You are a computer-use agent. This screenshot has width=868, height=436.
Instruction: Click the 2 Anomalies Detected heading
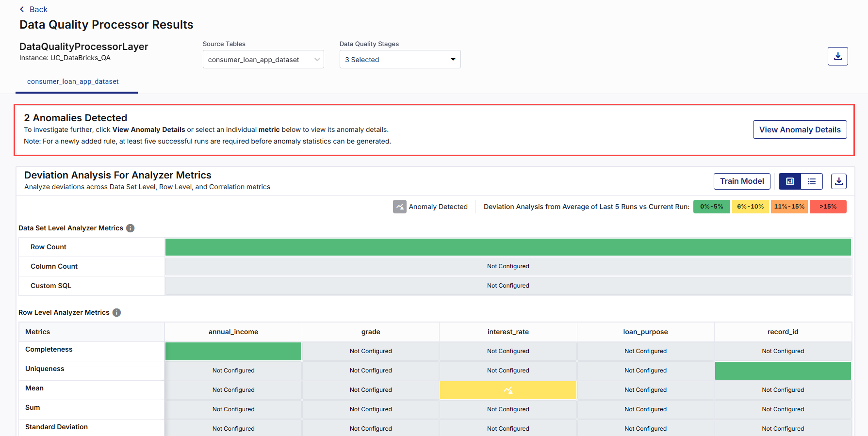(76, 118)
